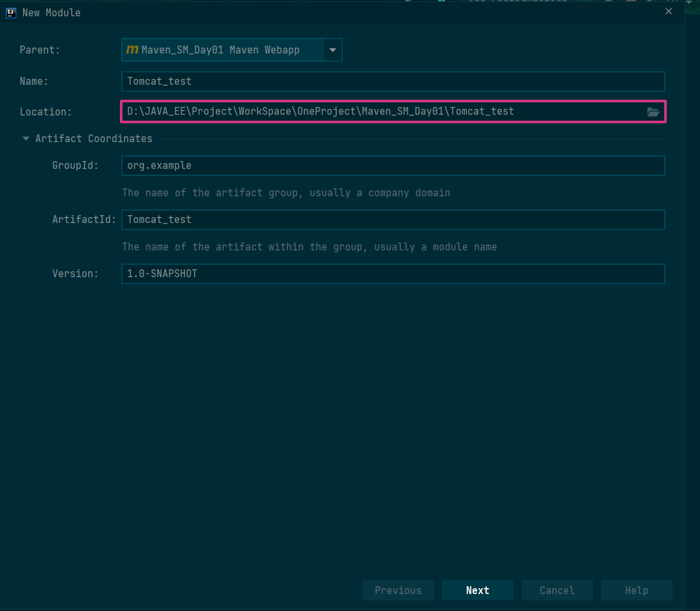Click the Cancel button
This screenshot has height=611, width=700.
click(557, 590)
